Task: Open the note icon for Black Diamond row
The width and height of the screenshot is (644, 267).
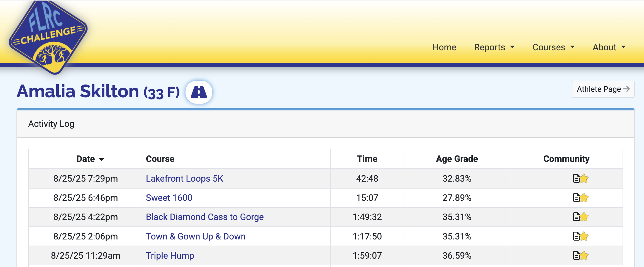Action: (576, 217)
